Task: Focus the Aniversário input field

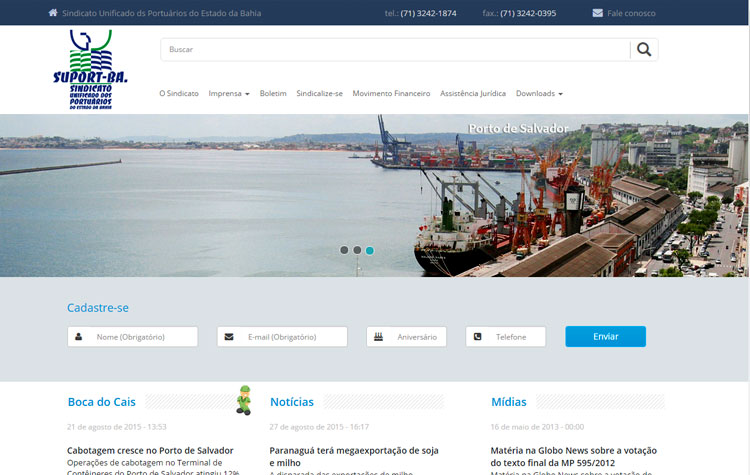Action: click(407, 337)
